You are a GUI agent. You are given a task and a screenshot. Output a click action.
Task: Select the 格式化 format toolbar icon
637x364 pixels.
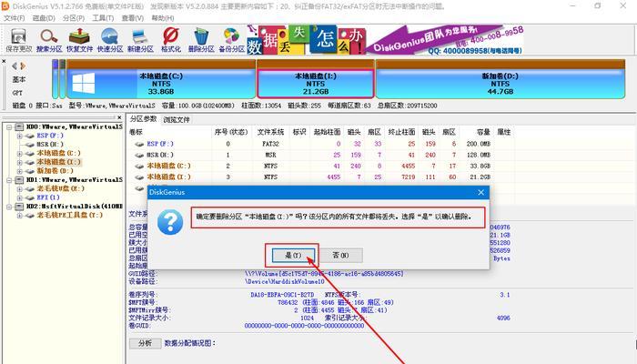pyautogui.click(x=171, y=40)
